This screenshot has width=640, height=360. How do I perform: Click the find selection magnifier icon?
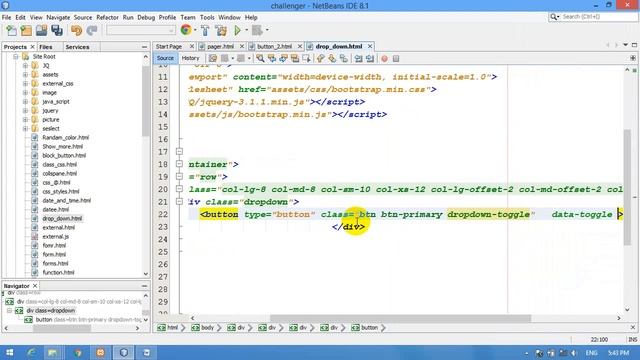260,58
